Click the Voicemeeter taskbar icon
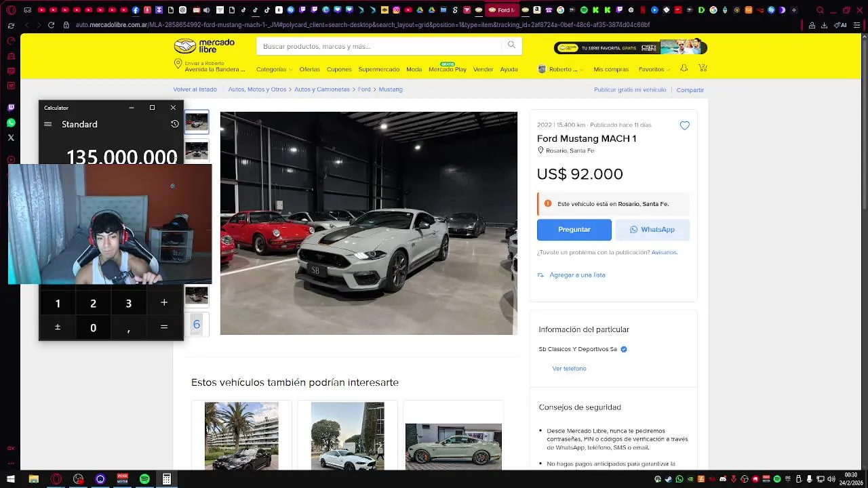This screenshot has height=488, width=868. pyautogui.click(x=122, y=479)
